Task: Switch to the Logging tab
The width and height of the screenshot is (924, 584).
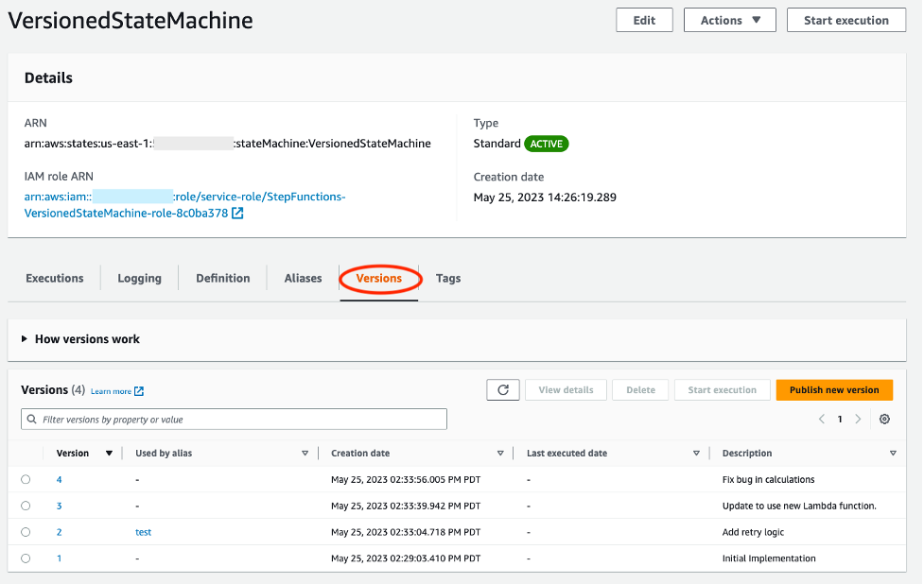Action: tap(140, 278)
